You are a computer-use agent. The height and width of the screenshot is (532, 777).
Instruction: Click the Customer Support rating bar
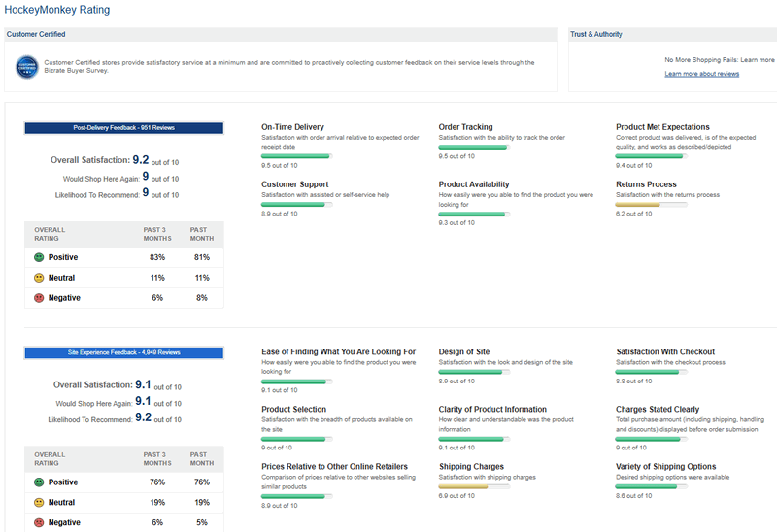296,205
